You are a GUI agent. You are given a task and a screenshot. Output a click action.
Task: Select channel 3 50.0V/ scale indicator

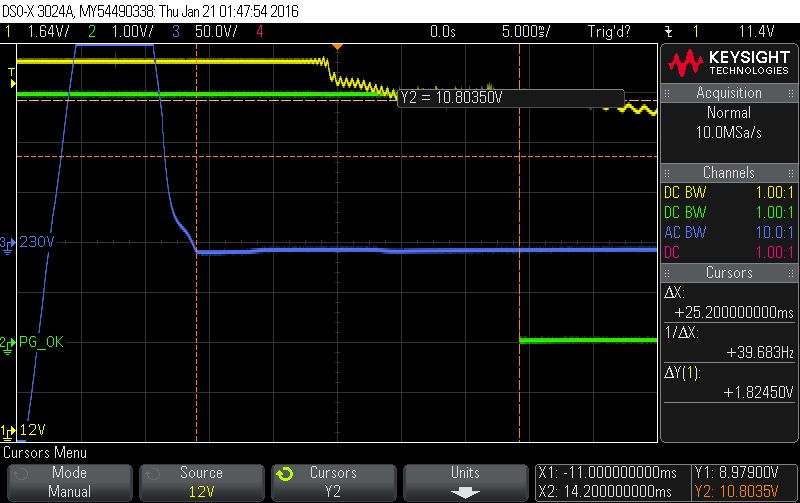point(205,32)
